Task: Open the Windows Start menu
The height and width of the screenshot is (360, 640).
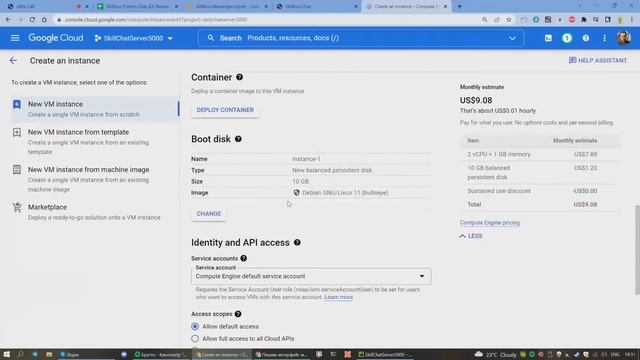Action: tap(7, 354)
